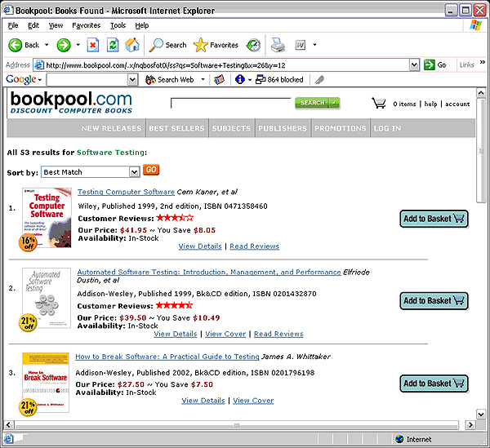Viewport: 490px width, 448px height.
Task: Click the Print icon in toolbar
Action: click(278, 45)
